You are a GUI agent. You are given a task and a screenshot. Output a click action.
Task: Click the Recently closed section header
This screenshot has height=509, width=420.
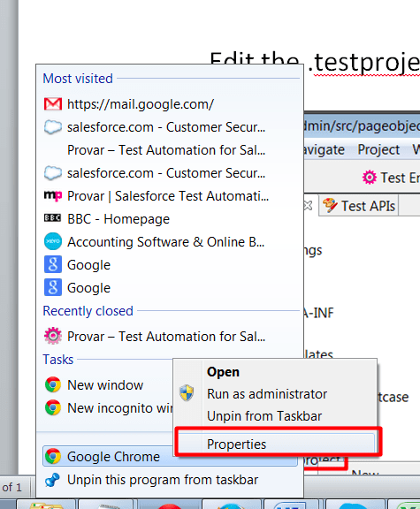point(88,311)
